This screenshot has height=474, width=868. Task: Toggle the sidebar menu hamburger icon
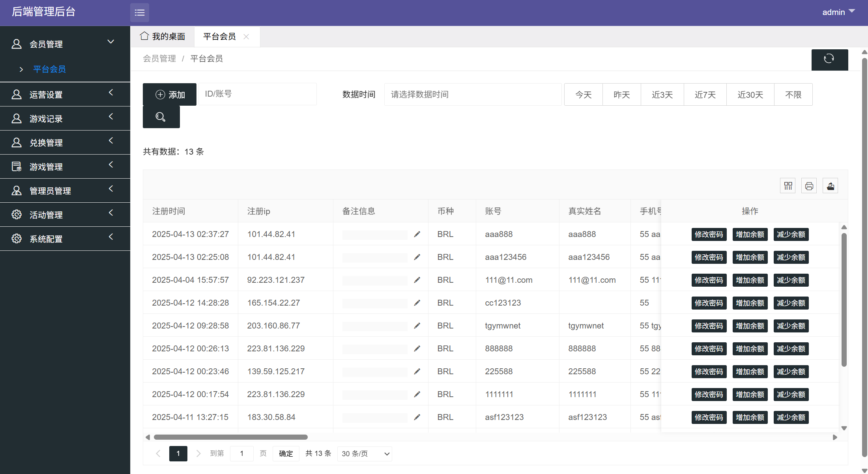pyautogui.click(x=139, y=13)
